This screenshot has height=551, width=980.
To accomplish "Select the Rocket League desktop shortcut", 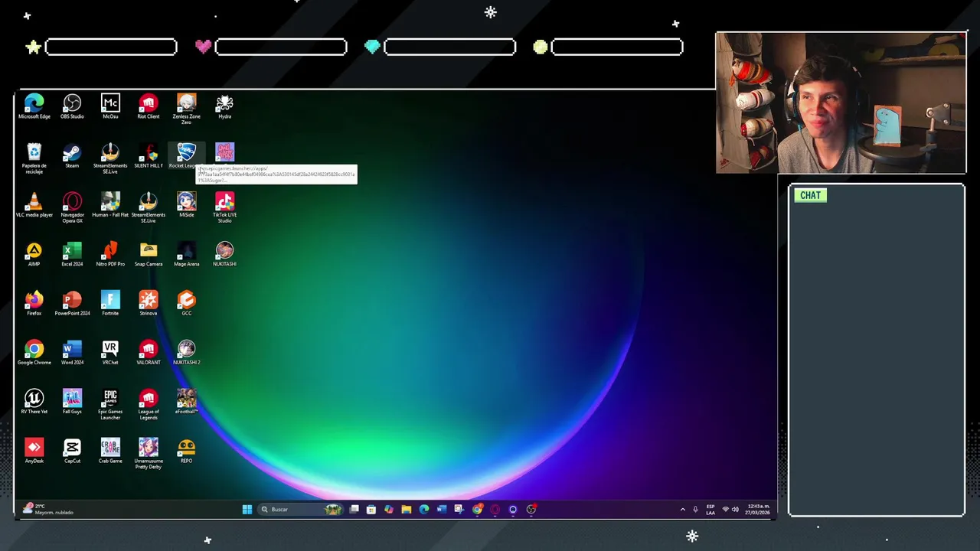I will pos(186,156).
